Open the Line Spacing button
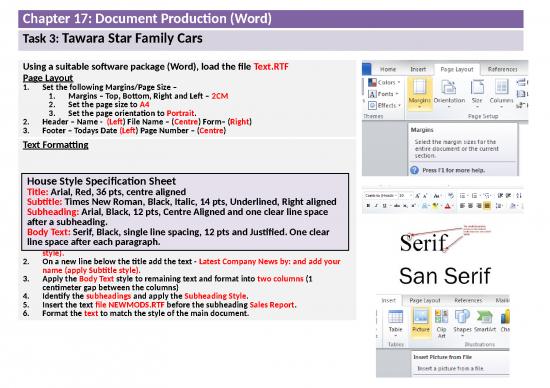This screenshot has width=550, height=388. 499,206
